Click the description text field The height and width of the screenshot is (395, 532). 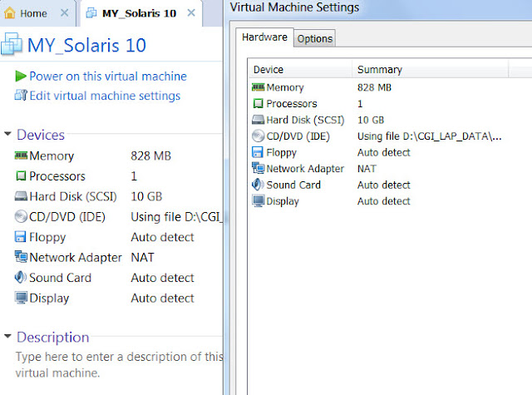116,364
